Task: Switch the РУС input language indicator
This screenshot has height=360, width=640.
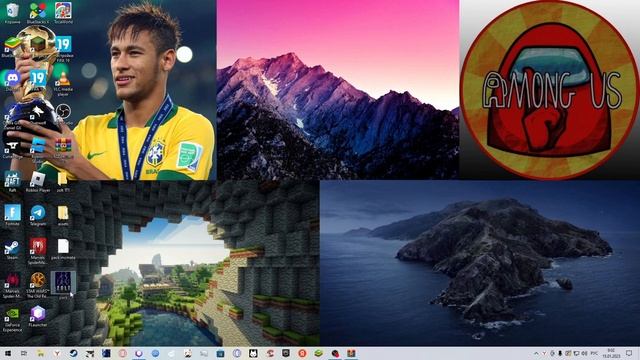Action: tap(594, 353)
